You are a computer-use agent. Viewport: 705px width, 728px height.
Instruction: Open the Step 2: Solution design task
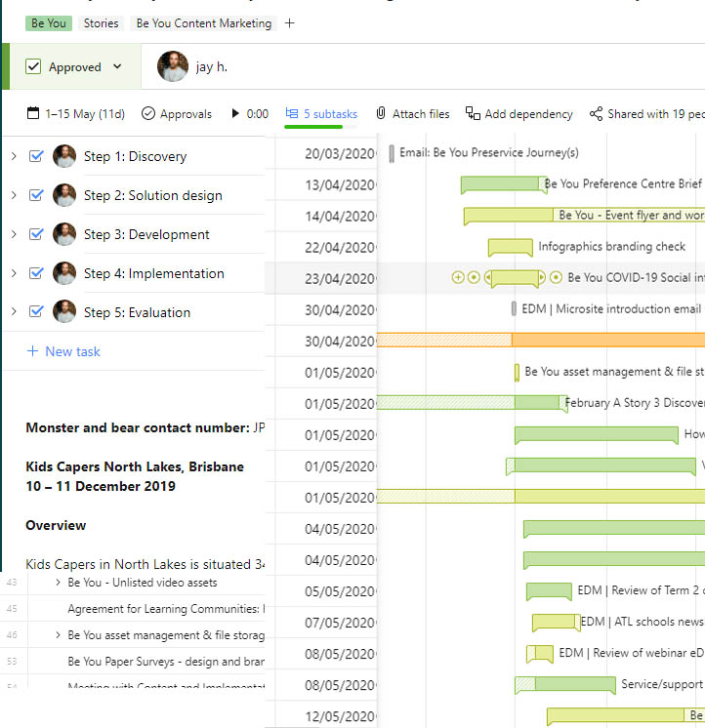point(152,195)
